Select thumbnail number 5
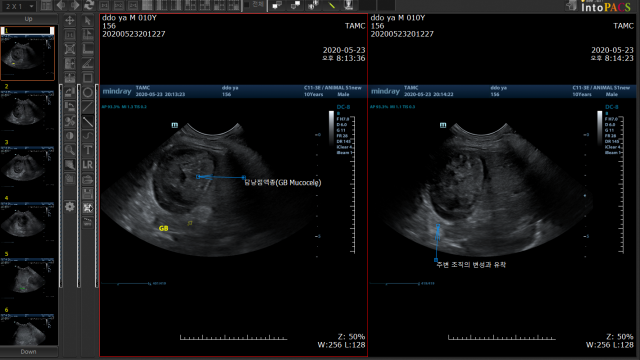Screen dimensions: 640x360 pos(28,276)
